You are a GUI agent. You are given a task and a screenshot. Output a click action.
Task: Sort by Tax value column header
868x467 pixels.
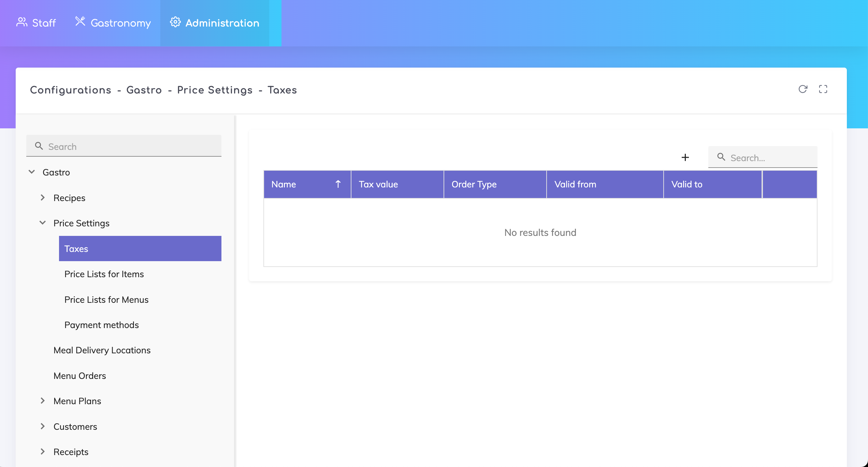[x=378, y=184]
